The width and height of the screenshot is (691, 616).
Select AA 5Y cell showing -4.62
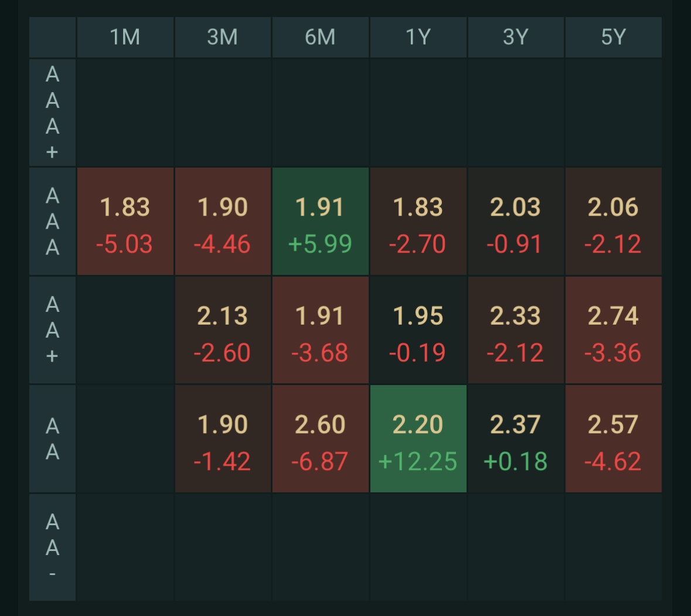click(613, 439)
